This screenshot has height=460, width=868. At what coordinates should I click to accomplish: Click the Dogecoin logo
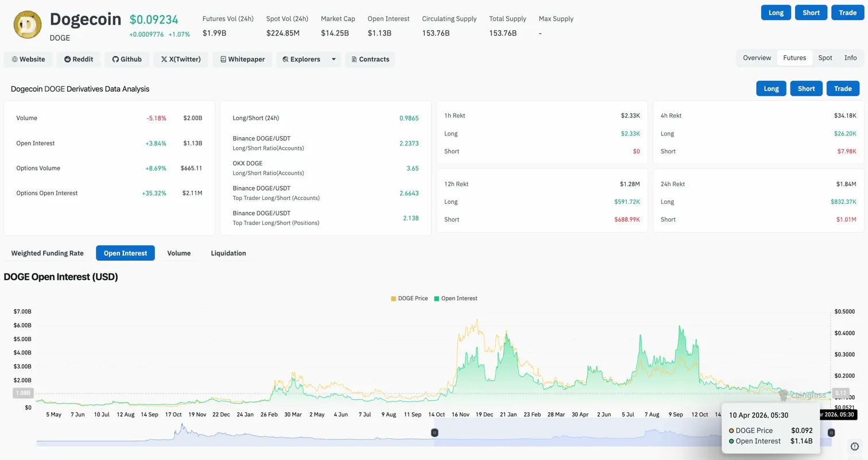[27, 25]
